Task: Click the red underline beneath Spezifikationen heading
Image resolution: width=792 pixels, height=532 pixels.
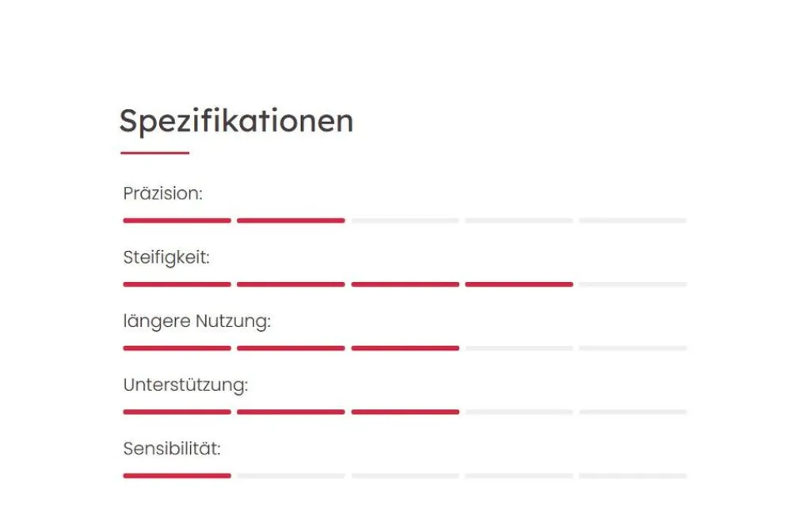Action: click(155, 153)
